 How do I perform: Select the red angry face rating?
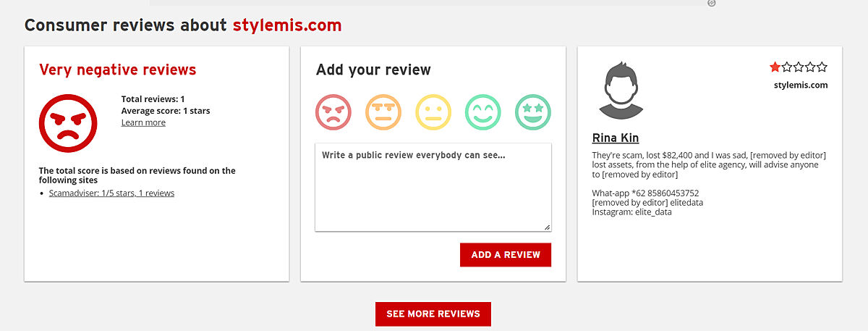click(x=333, y=112)
